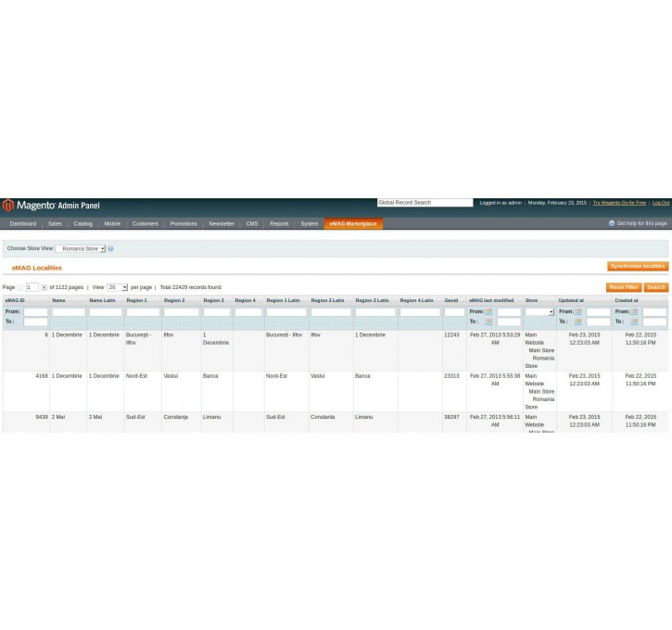Click the Synchronize localities button
The height and width of the screenshot is (630, 672).
click(638, 267)
